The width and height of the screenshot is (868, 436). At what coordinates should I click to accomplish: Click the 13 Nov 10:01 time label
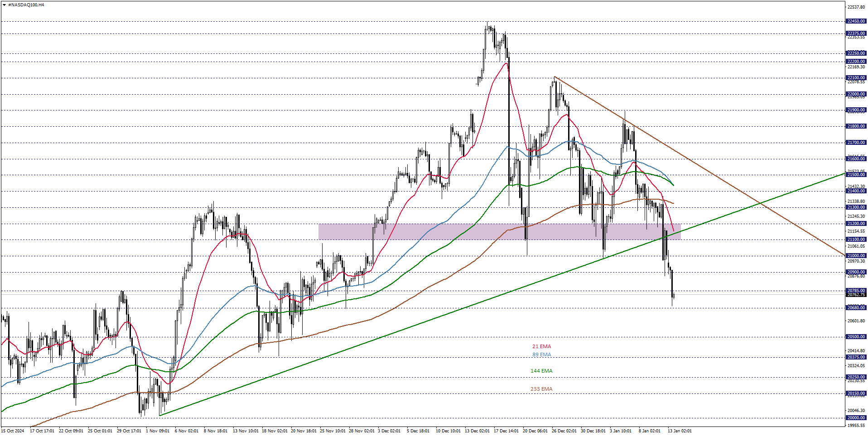pyautogui.click(x=246, y=431)
